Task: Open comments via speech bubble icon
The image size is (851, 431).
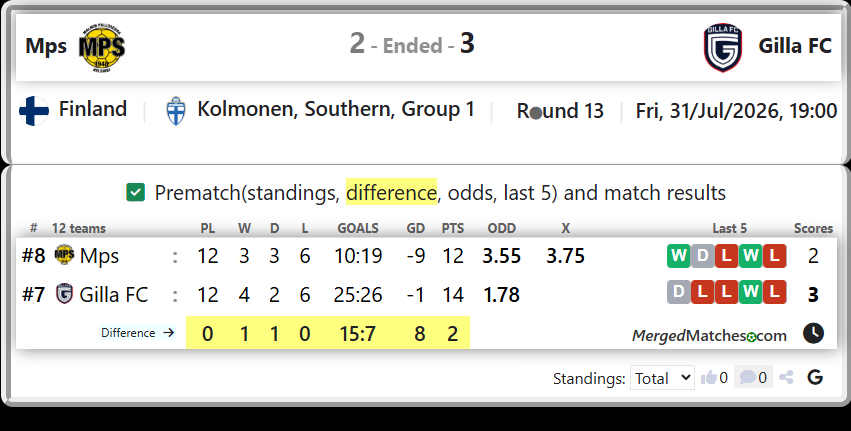Action: click(747, 377)
